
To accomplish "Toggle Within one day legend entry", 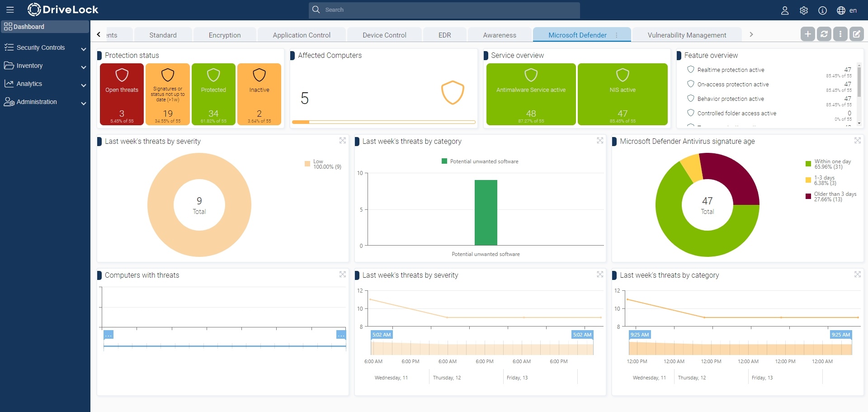I will click(x=828, y=164).
